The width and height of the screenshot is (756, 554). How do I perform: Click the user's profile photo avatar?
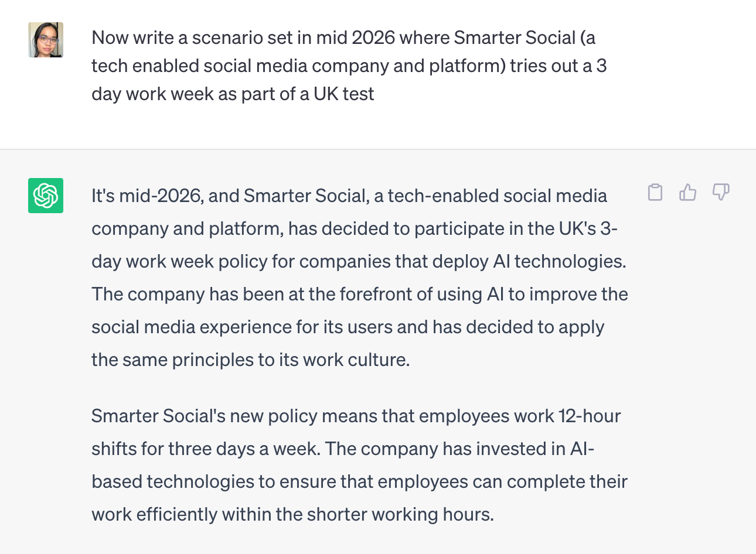(46, 40)
